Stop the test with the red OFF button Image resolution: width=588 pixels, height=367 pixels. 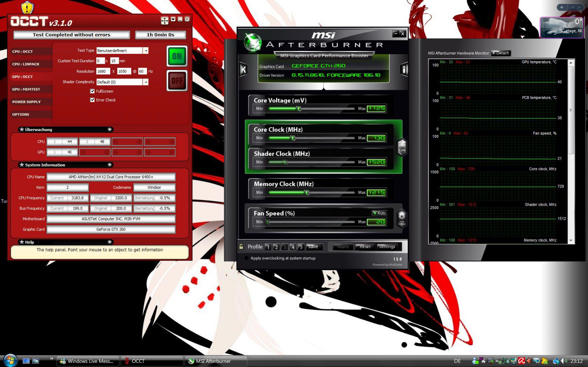177,80
